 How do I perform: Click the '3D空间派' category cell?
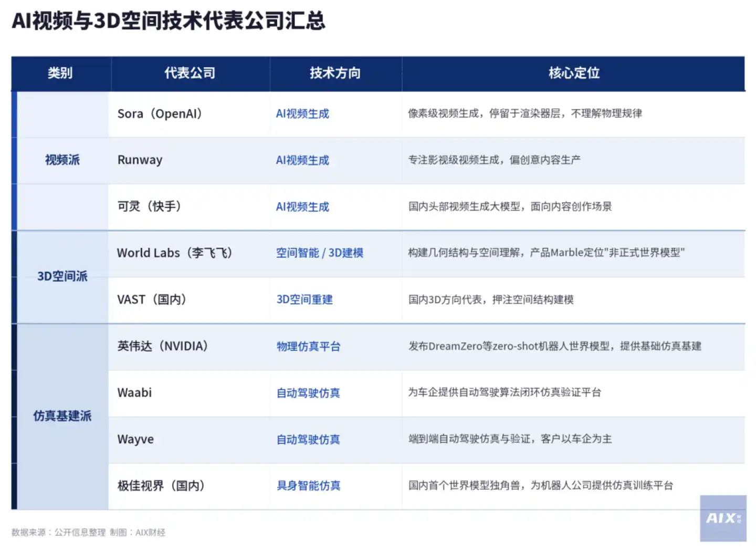62,276
